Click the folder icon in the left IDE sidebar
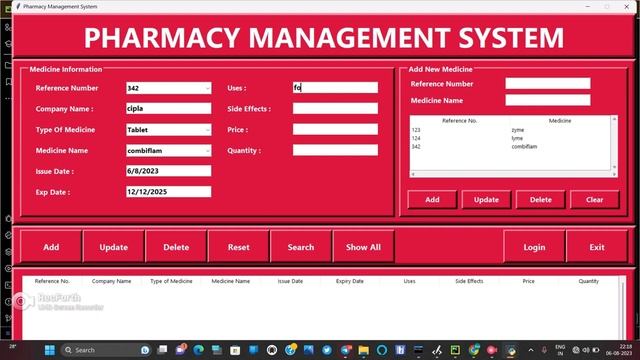The image size is (640, 360). click(8, 65)
